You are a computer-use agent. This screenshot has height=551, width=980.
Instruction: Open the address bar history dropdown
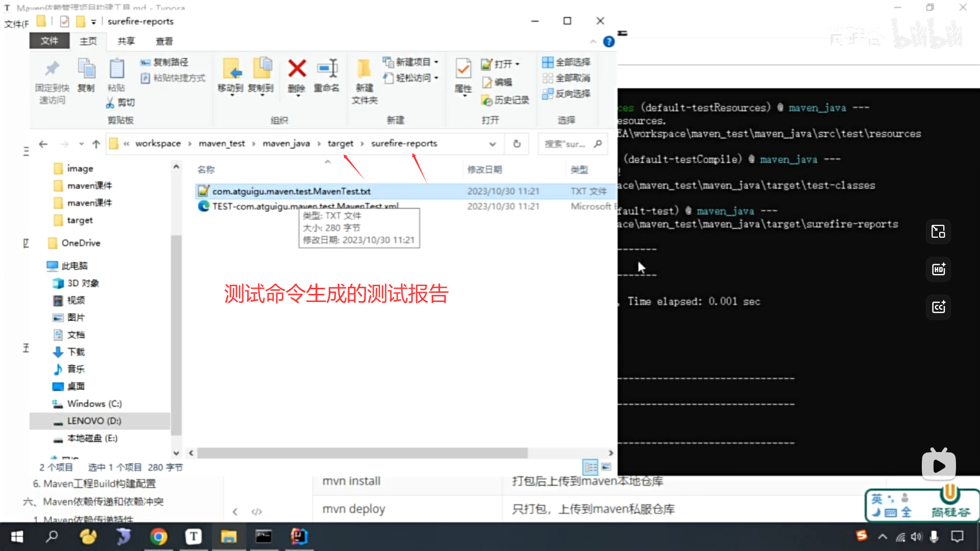pos(492,144)
